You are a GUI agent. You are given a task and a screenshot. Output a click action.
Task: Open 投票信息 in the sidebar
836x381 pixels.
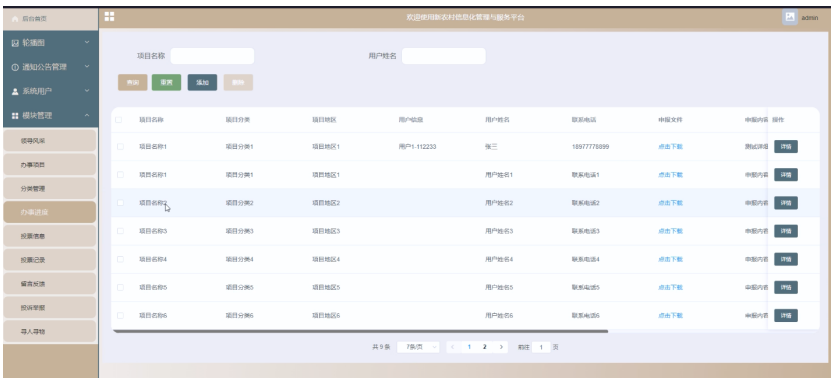pos(50,236)
